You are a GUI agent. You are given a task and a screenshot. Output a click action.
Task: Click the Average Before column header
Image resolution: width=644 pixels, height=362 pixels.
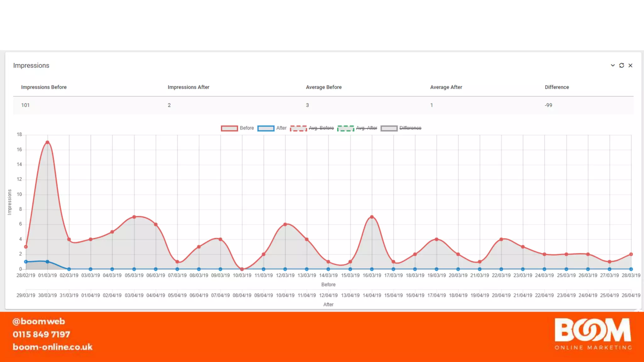(324, 87)
